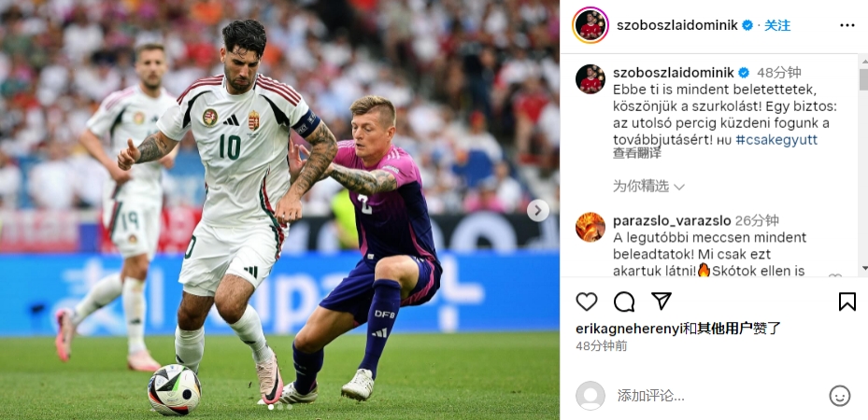This screenshot has height=420, width=868.
Task: Click the 添加评论 input field
Action: (719, 396)
